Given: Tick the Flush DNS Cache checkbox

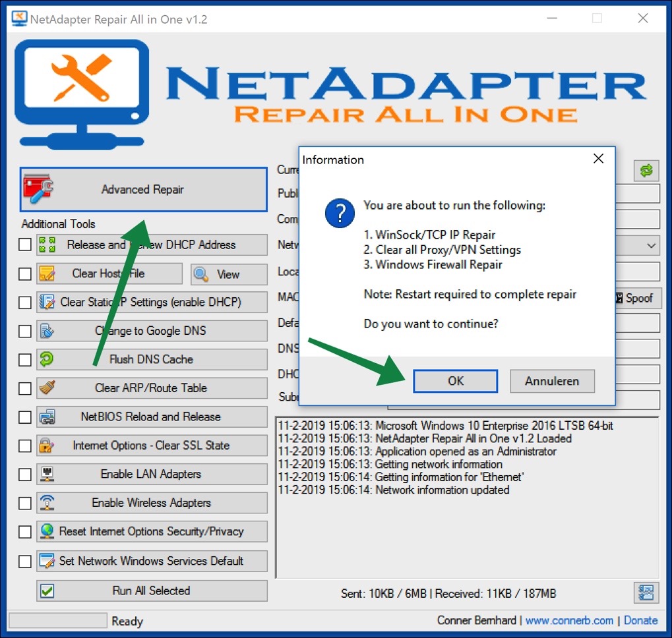Looking at the screenshot, I should (25, 360).
